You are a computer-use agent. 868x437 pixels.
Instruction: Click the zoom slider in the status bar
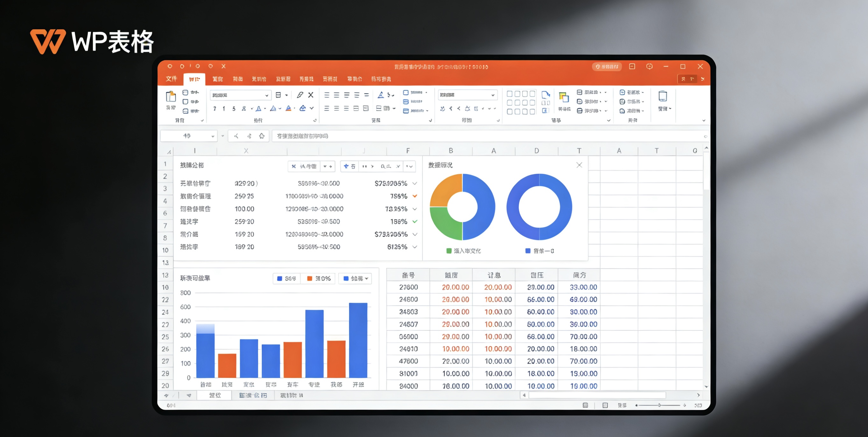(x=659, y=405)
